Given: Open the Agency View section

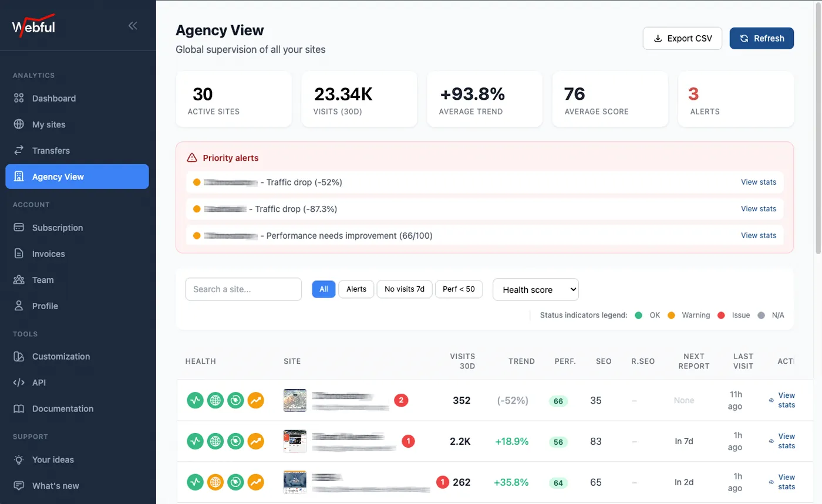Looking at the screenshot, I should coord(57,176).
